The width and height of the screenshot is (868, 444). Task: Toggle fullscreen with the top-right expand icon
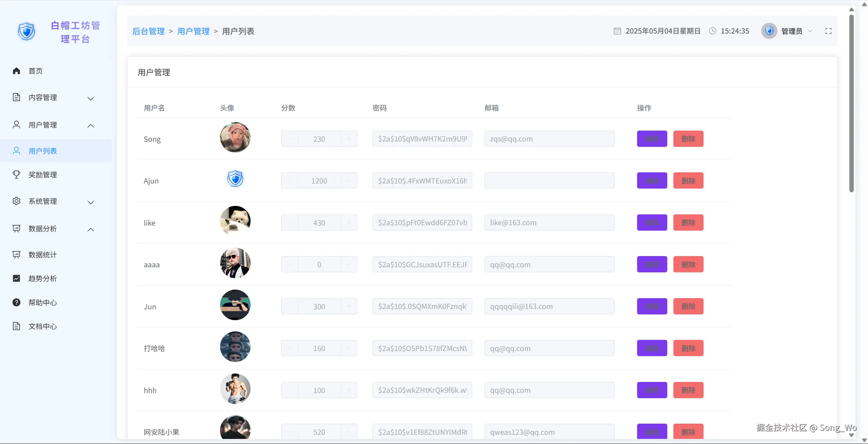click(x=829, y=31)
